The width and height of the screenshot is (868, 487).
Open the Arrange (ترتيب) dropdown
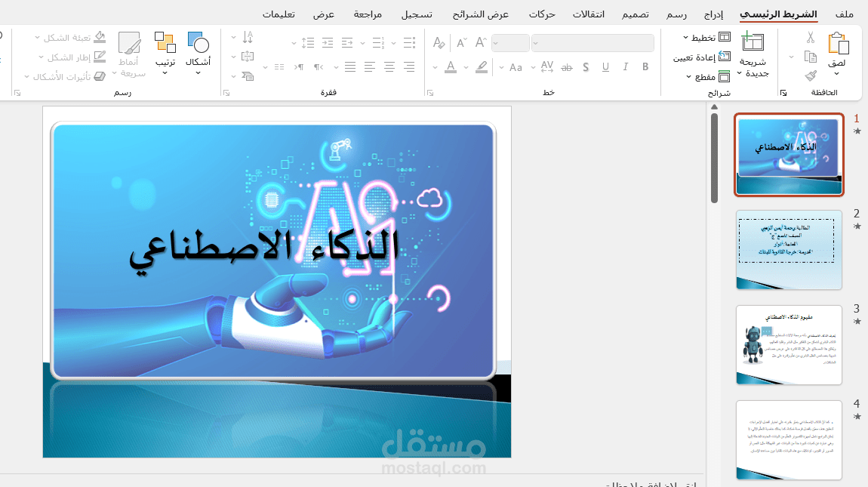coord(165,53)
